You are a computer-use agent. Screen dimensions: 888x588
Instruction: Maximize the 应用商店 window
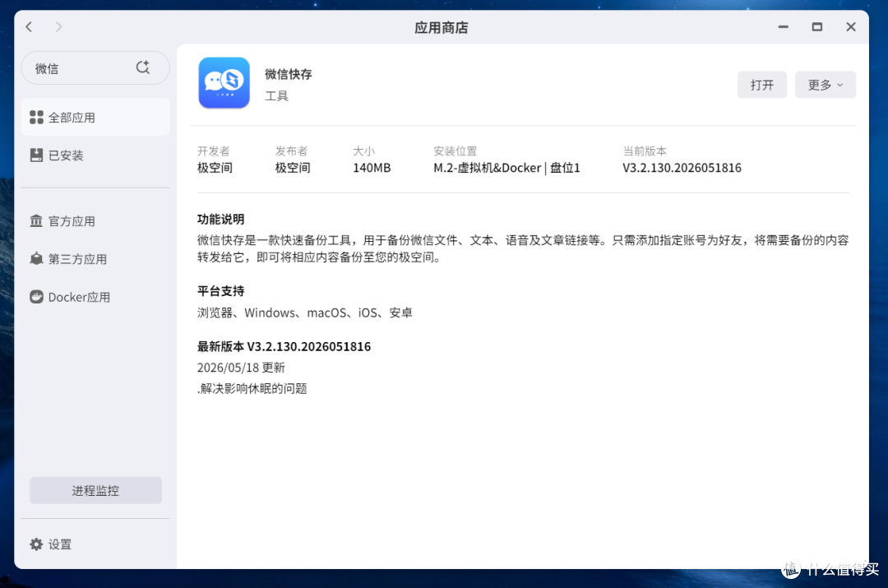[x=816, y=26]
